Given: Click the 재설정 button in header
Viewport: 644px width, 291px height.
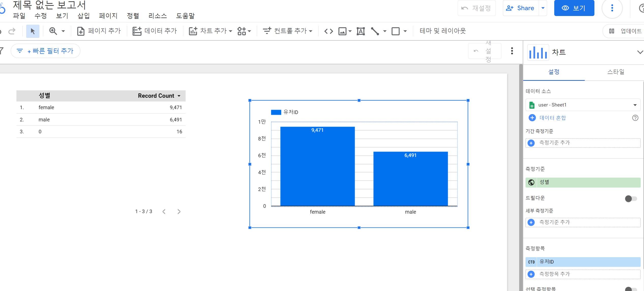Looking at the screenshot, I should click(476, 8).
